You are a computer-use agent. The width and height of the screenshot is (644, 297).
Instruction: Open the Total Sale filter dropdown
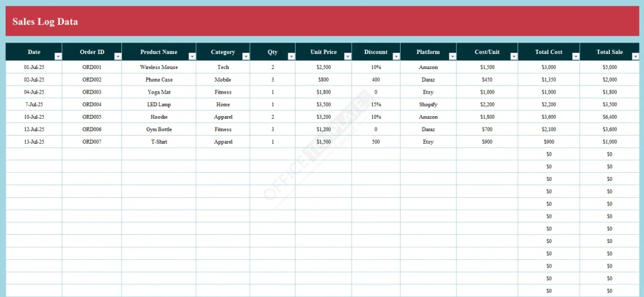point(636,57)
